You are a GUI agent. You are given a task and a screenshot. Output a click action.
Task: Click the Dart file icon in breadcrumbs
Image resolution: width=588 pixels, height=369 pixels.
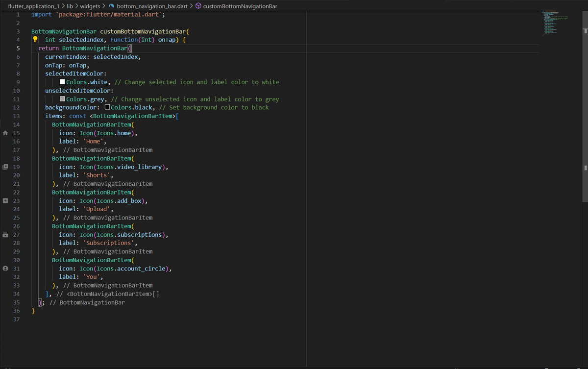coord(112,6)
